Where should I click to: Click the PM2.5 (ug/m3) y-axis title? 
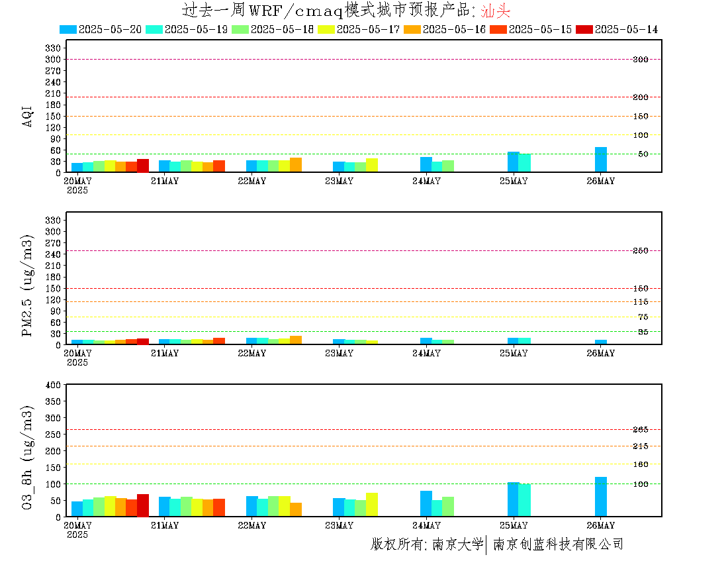27,285
